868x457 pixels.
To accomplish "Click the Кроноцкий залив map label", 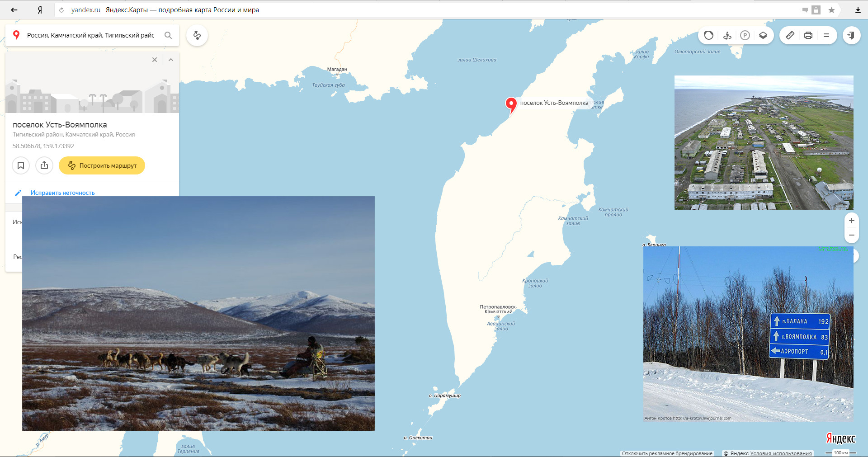I will 535,283.
